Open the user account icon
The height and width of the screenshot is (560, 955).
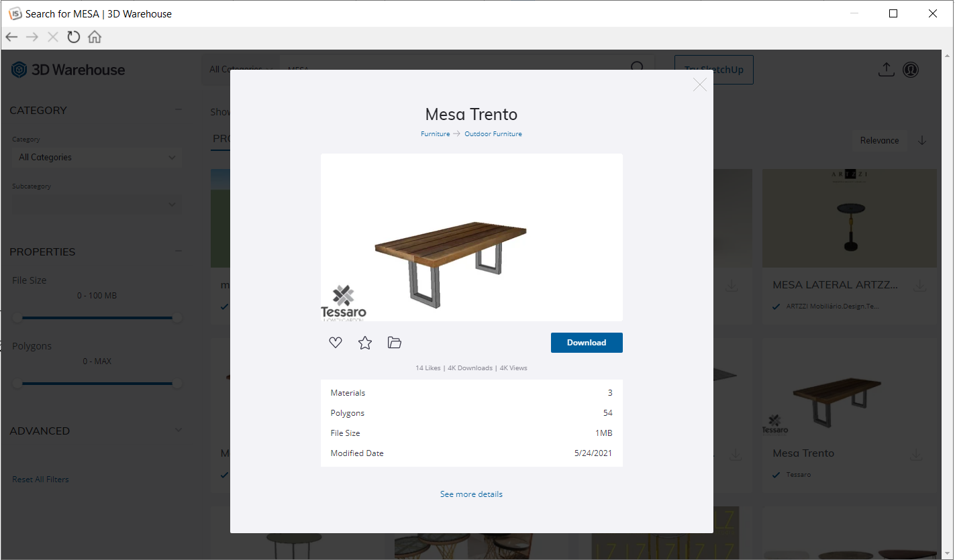[911, 70]
